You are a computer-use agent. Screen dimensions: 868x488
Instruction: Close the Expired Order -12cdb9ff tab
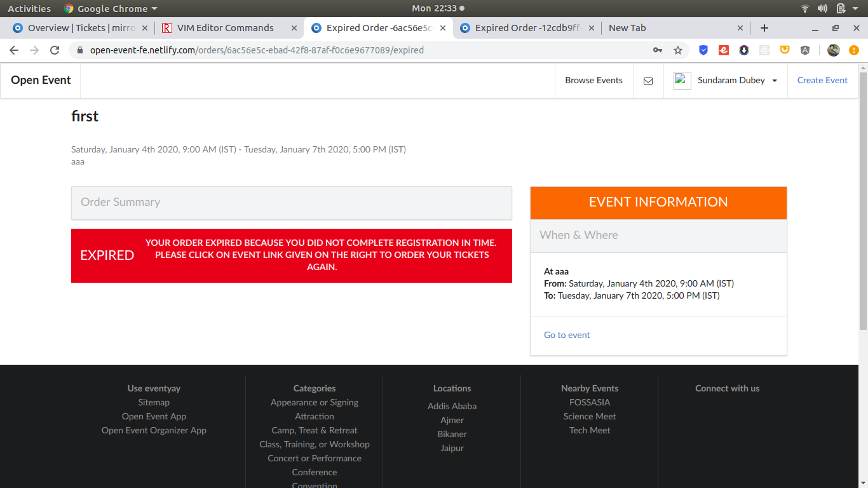pos(592,28)
